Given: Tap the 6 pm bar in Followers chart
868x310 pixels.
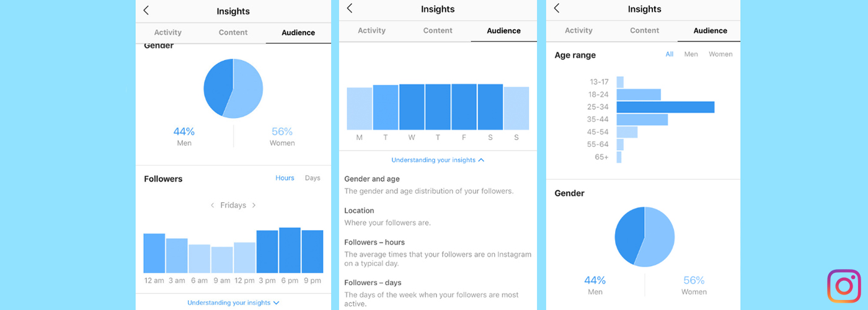Looking at the screenshot, I should pos(290,250).
